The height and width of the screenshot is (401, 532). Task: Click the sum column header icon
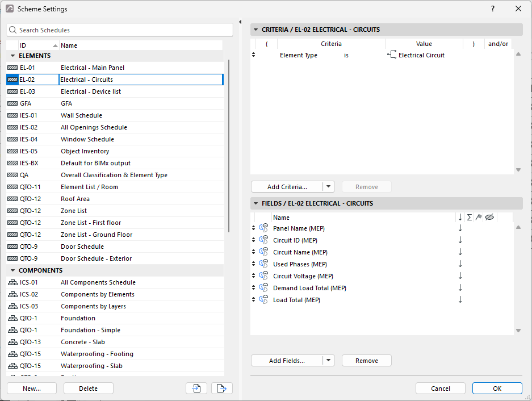pyautogui.click(x=469, y=218)
